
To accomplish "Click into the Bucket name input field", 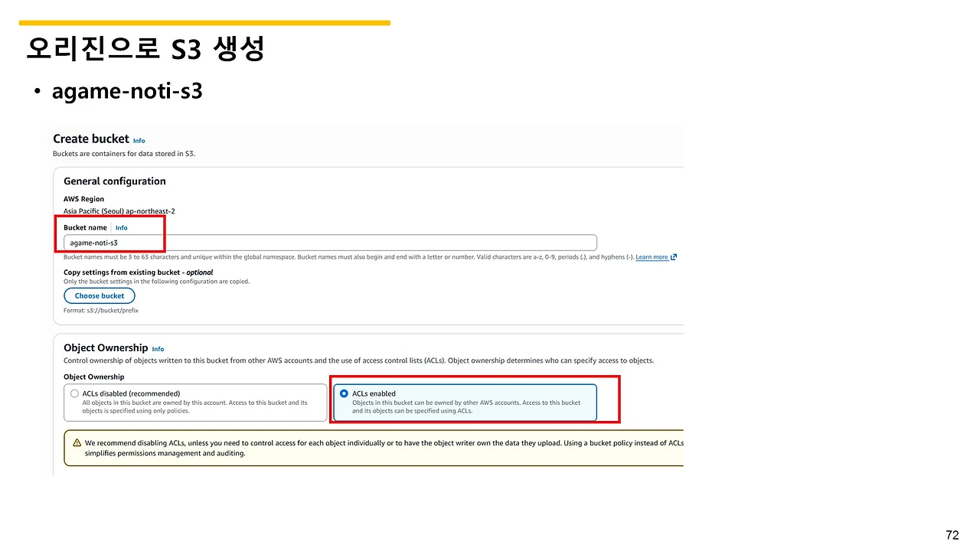I will coord(330,243).
